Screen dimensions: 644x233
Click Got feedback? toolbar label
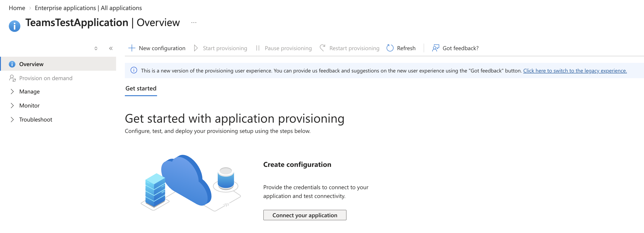coord(460,48)
